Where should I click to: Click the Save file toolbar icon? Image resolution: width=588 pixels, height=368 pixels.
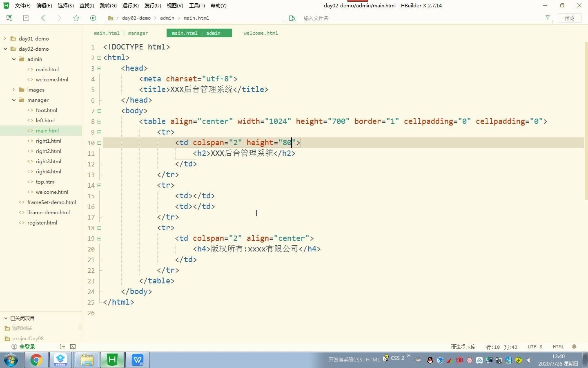click(x=26, y=18)
